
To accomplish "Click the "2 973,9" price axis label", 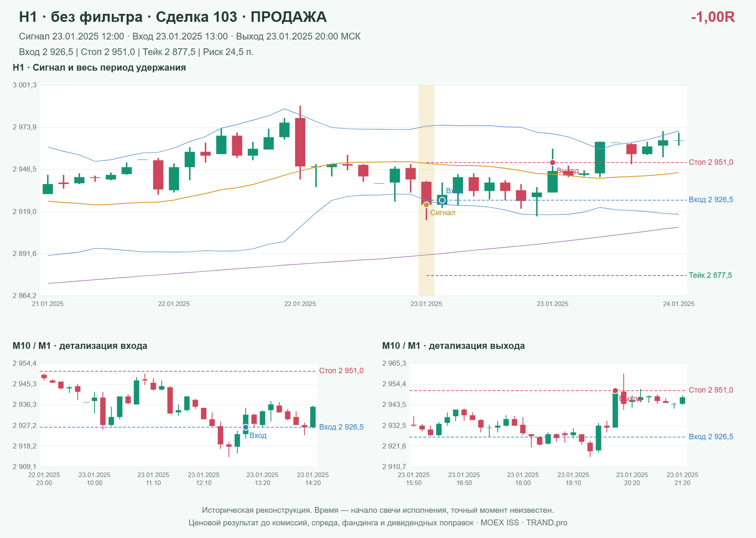I will pos(24,127).
